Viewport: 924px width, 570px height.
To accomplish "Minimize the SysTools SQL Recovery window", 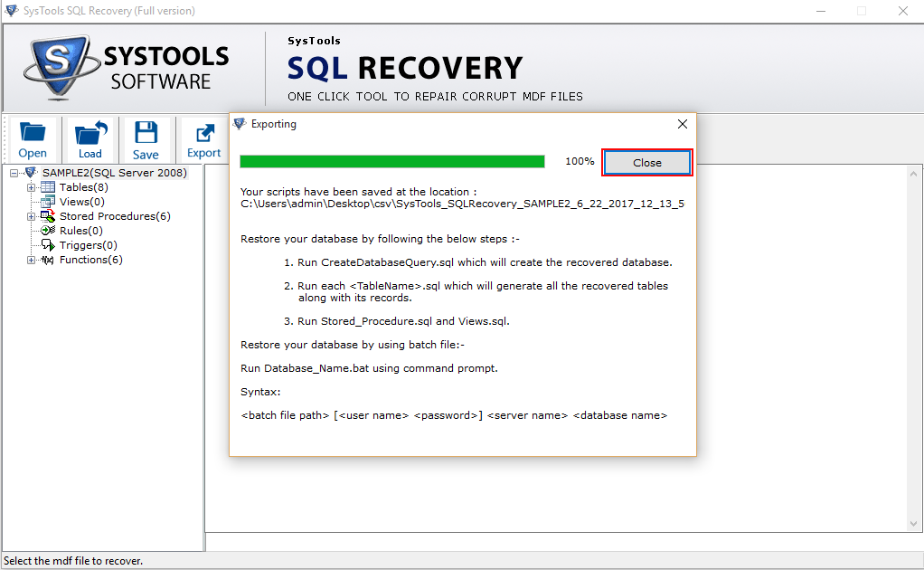I will 821,11.
